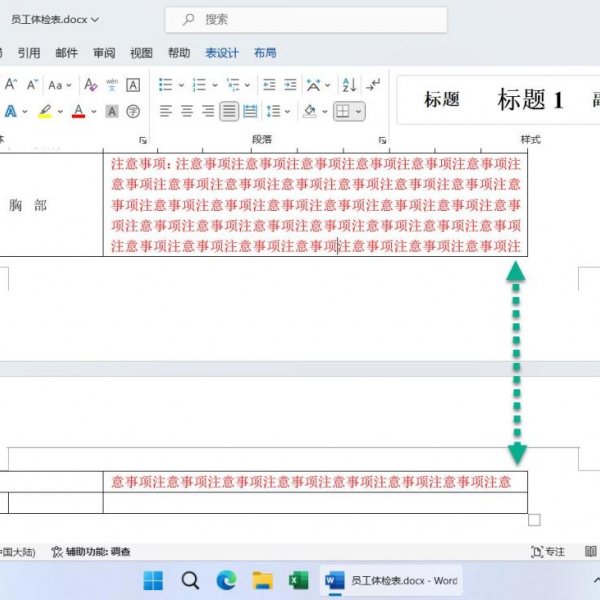Click the bullet list icon
Screen dimensions: 600x600
(x=165, y=85)
